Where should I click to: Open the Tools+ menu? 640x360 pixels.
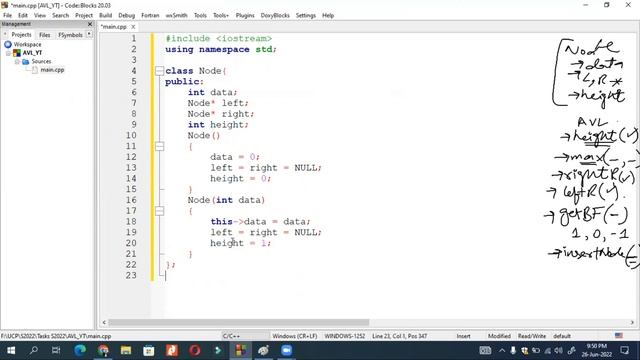point(221,15)
